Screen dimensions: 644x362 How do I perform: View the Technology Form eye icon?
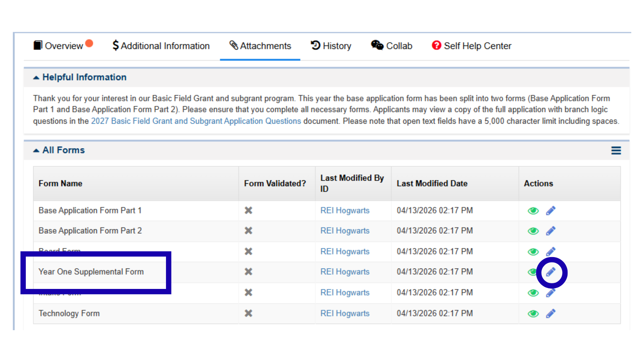533,314
